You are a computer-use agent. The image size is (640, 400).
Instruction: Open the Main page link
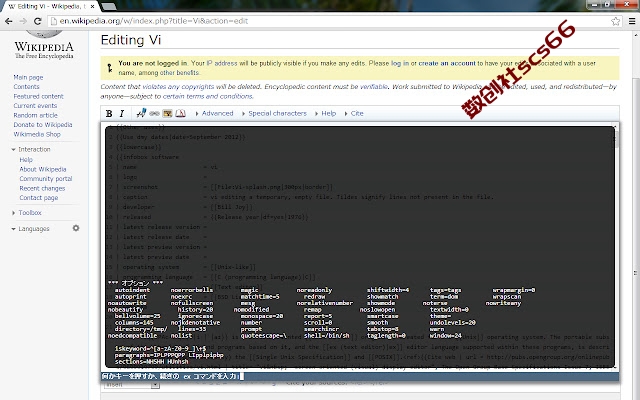(28, 77)
